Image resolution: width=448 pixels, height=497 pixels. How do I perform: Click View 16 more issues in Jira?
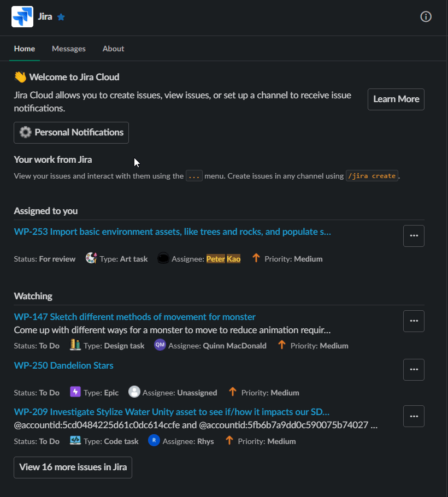[x=73, y=467]
